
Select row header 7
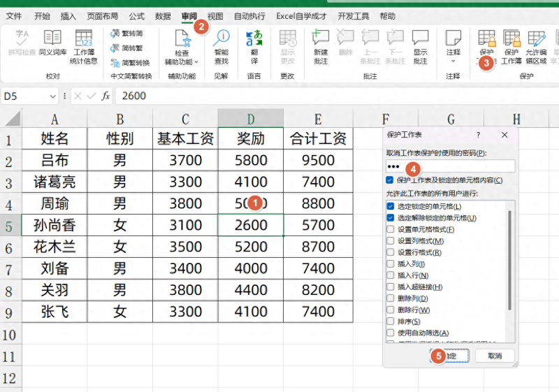click(9, 269)
